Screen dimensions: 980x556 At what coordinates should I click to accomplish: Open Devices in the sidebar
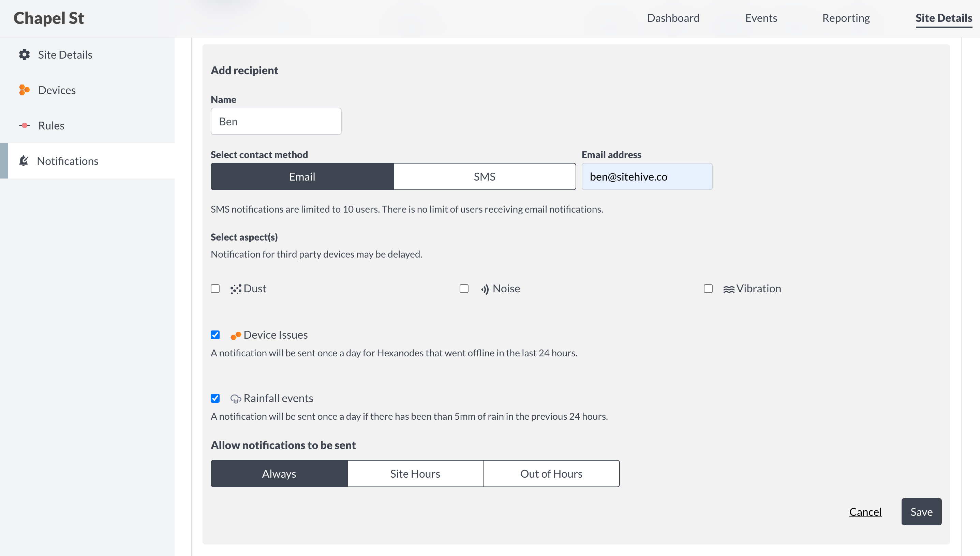coord(87,90)
